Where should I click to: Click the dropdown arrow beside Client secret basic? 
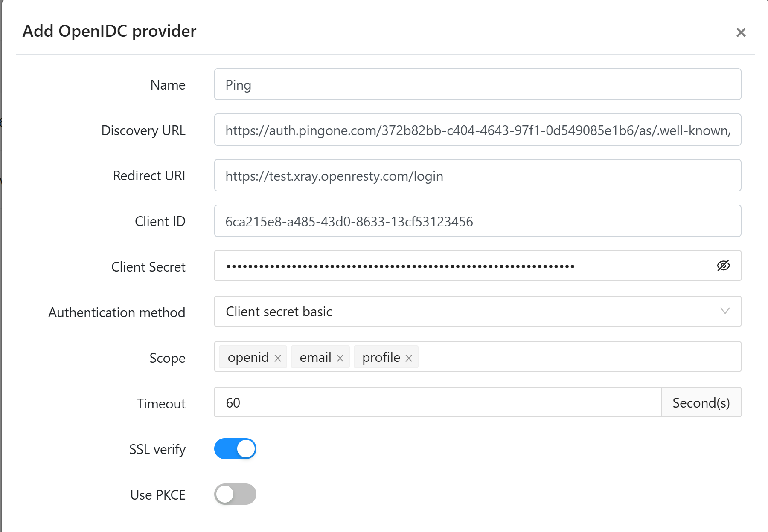724,311
